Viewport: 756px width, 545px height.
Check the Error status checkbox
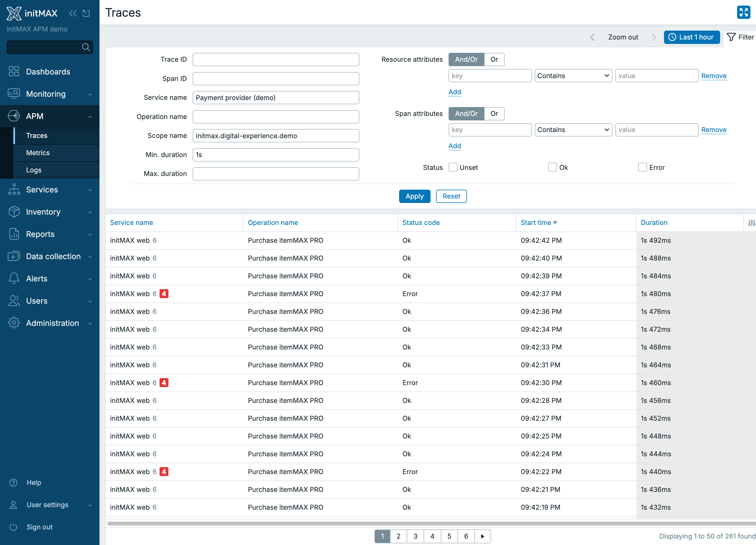tap(642, 167)
